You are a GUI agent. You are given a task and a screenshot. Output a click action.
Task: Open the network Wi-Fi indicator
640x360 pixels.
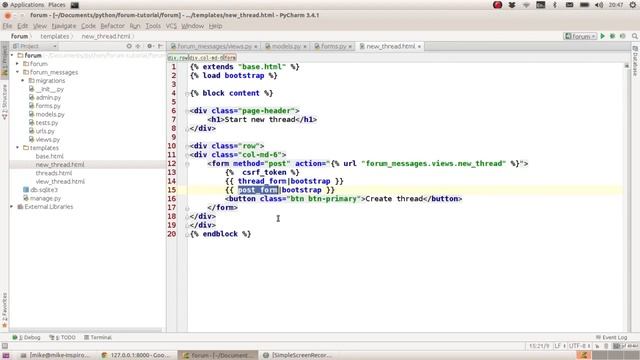click(x=526, y=5)
